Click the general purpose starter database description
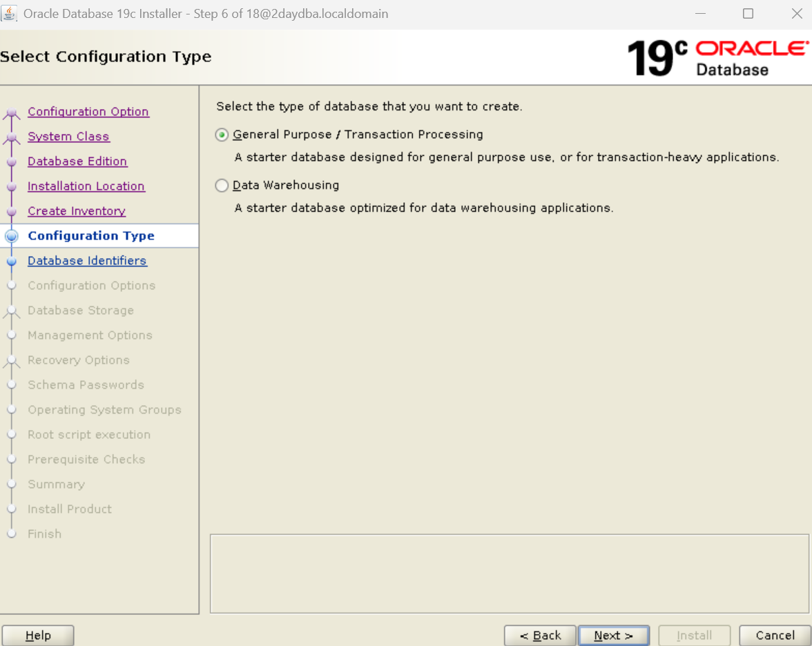The width and height of the screenshot is (812, 646). (x=507, y=157)
